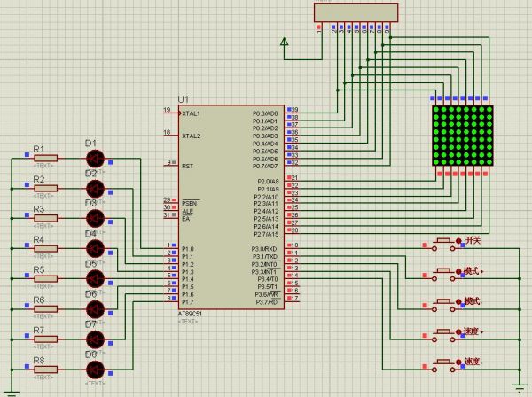Select the power terminal arrow symbol
The height and width of the screenshot is (397, 532).
pyautogui.click(x=284, y=42)
